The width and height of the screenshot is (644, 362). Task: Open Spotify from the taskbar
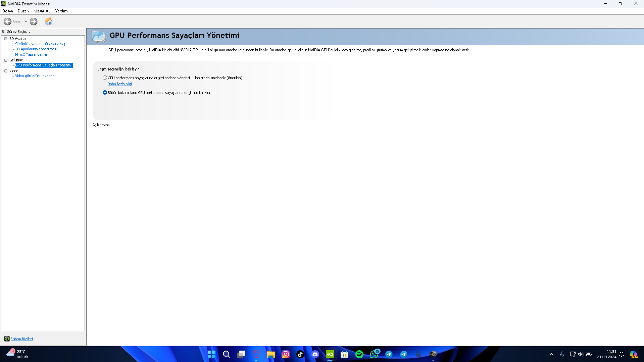pos(359,354)
